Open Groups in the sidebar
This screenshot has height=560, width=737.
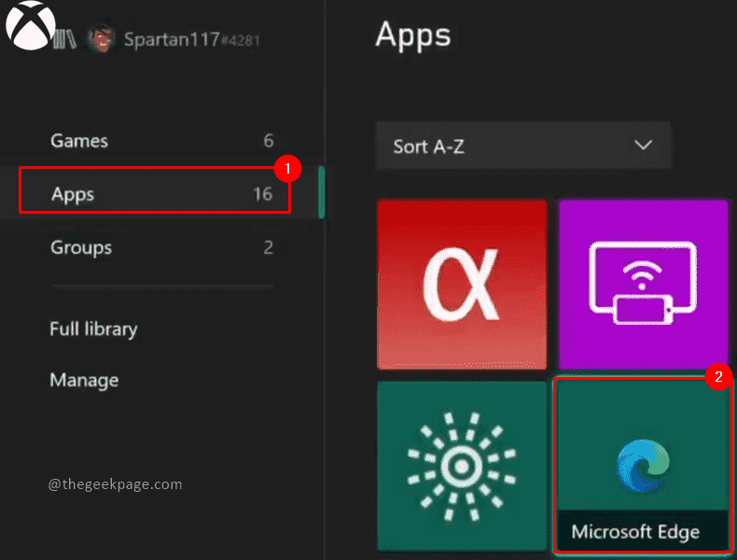pos(81,247)
